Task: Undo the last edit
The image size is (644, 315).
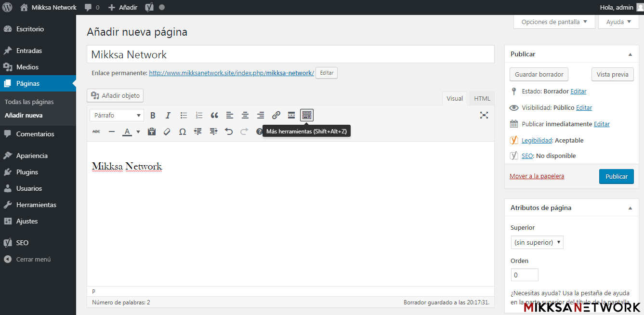Action: click(229, 131)
